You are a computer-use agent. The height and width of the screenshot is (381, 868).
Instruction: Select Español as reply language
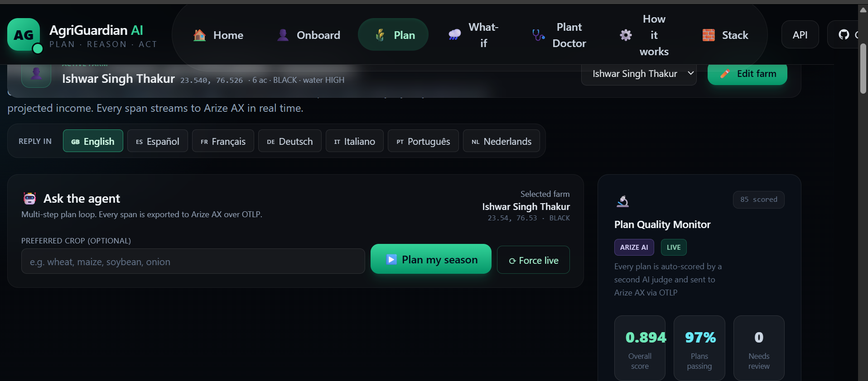click(158, 141)
